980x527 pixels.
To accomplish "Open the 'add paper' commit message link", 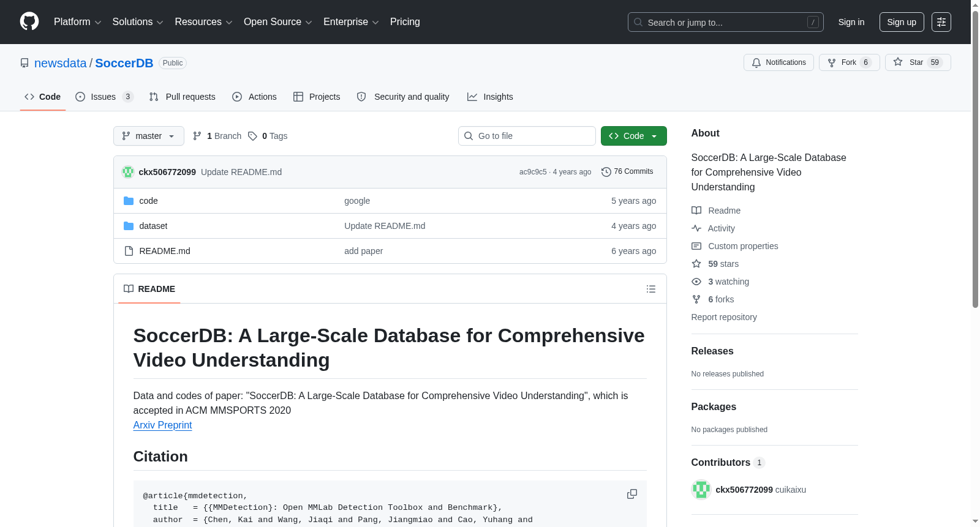I will (363, 251).
